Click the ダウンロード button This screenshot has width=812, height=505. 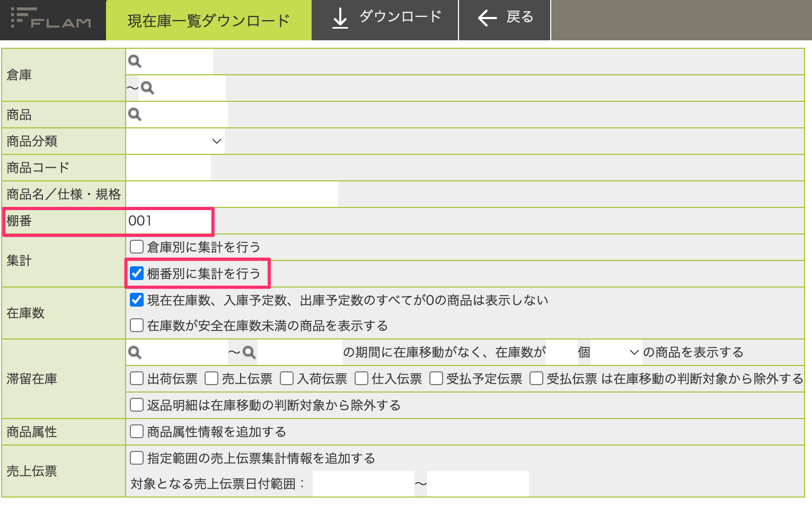click(385, 20)
